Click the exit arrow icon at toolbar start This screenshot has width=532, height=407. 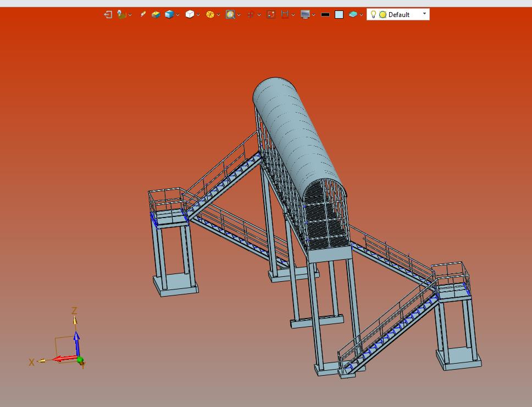click(x=108, y=15)
